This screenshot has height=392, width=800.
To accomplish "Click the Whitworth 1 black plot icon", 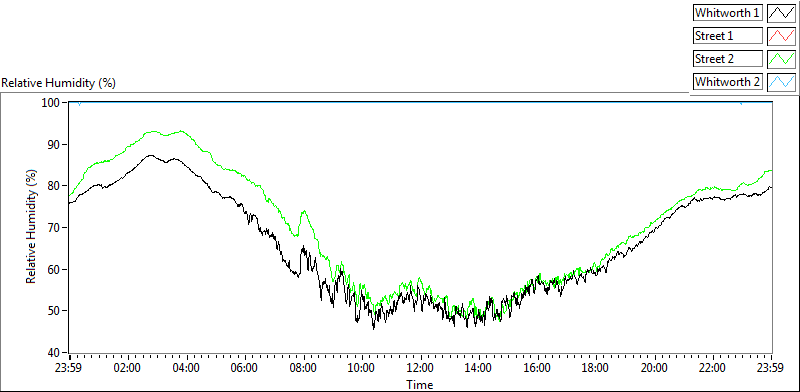I will 781,12.
